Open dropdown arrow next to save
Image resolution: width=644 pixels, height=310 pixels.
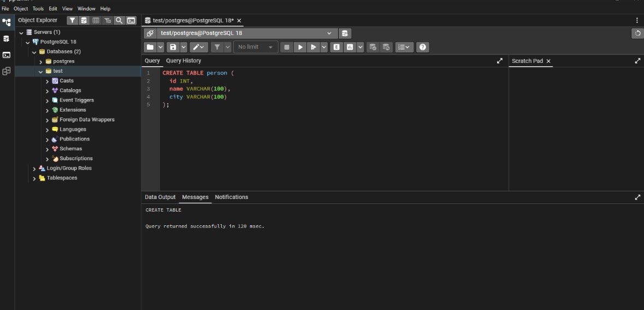click(184, 47)
